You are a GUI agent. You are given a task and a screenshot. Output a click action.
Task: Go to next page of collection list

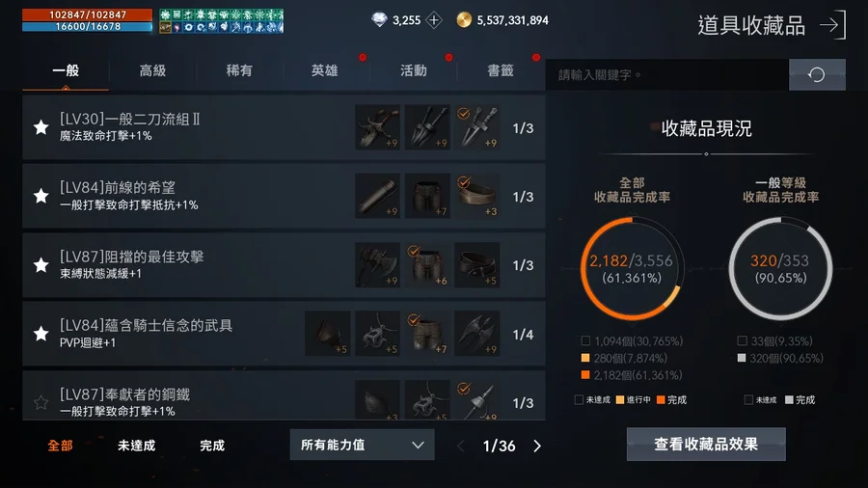click(x=537, y=446)
